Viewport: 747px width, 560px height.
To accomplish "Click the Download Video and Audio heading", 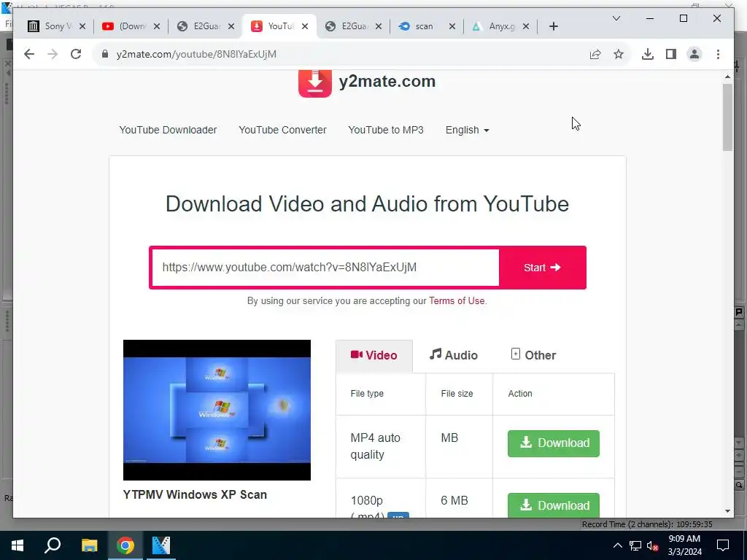I will (x=367, y=204).
